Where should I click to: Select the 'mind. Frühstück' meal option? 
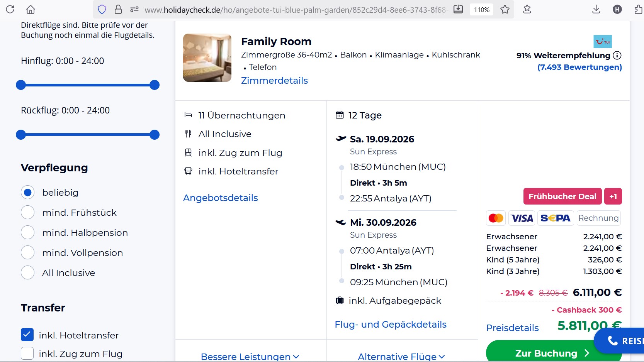(x=28, y=213)
